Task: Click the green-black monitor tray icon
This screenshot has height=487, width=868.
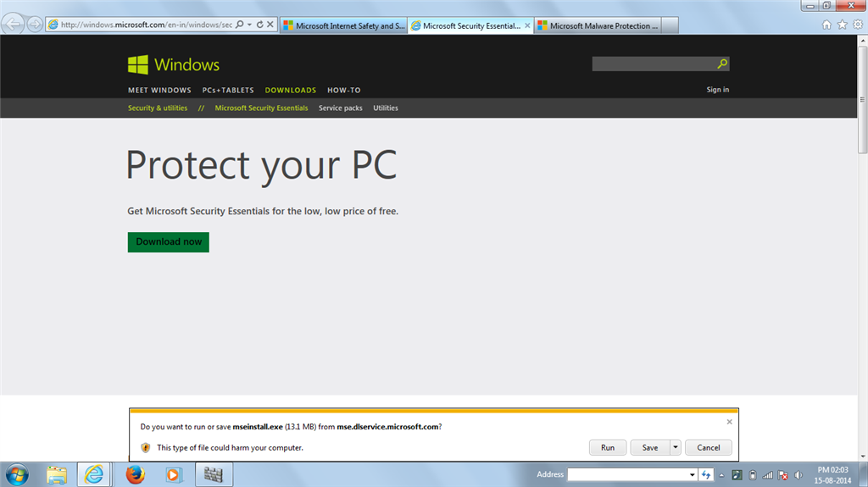Action: click(x=737, y=475)
